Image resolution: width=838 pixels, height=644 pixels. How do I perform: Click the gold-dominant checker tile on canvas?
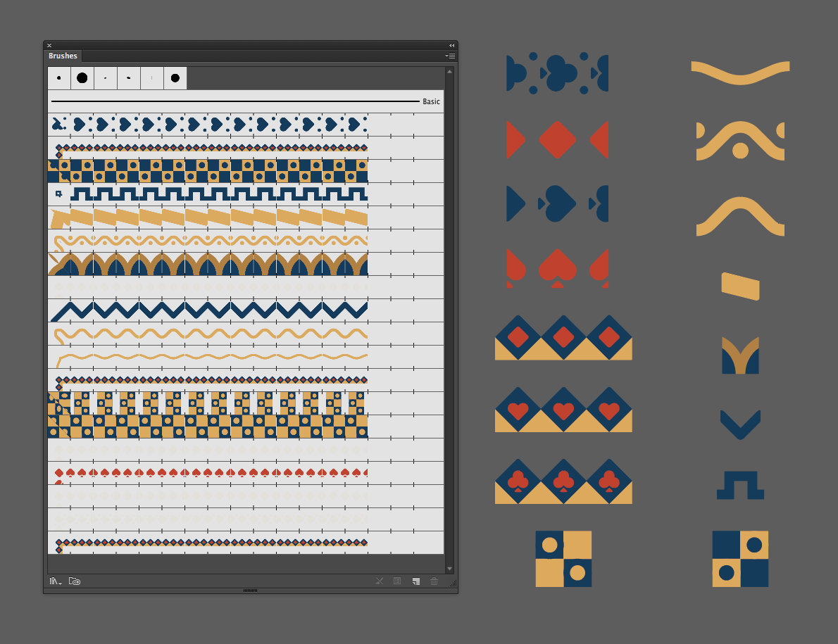coord(563,559)
